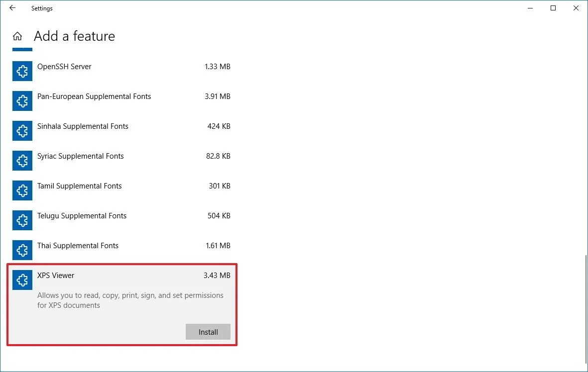Screen dimensions: 588x372
Task: Click the XPS Viewer feature icon
Action: [x=22, y=280]
